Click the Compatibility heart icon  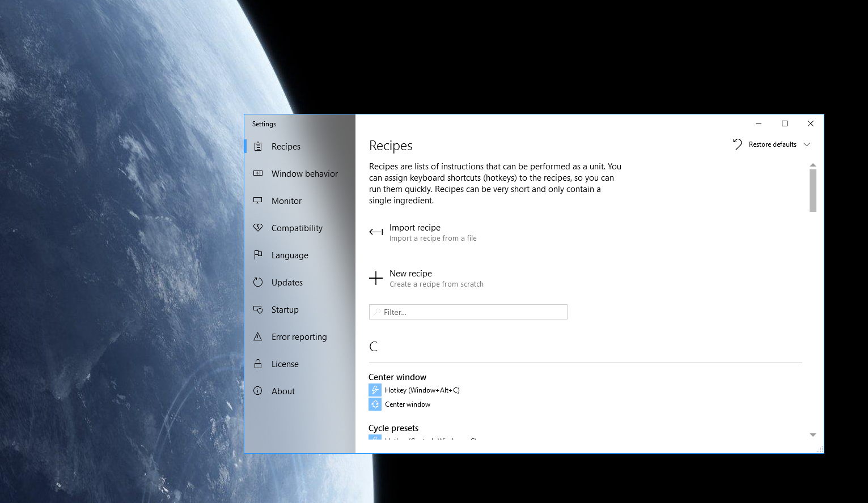click(x=258, y=228)
